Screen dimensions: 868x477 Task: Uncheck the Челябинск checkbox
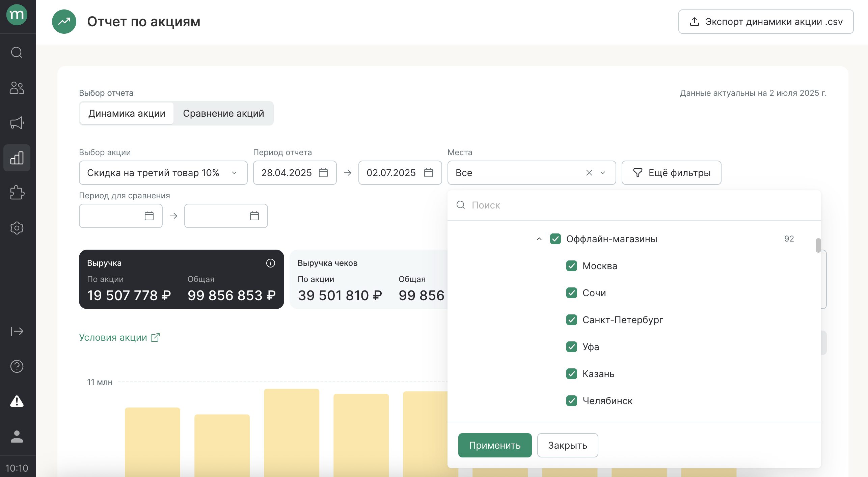coord(572,401)
